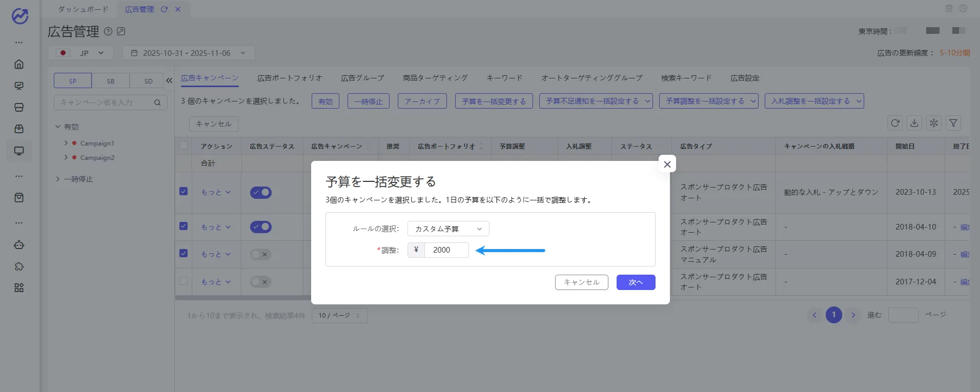Open column settings gear icon above table
Viewport: 980px width, 392px height.
pos(934,123)
